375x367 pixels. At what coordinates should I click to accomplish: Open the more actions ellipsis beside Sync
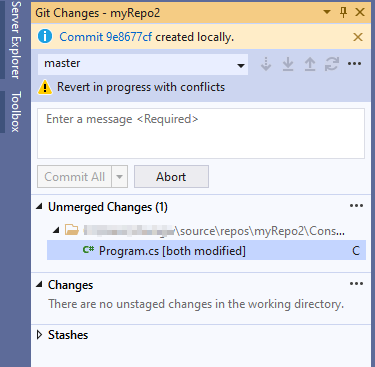click(x=354, y=64)
